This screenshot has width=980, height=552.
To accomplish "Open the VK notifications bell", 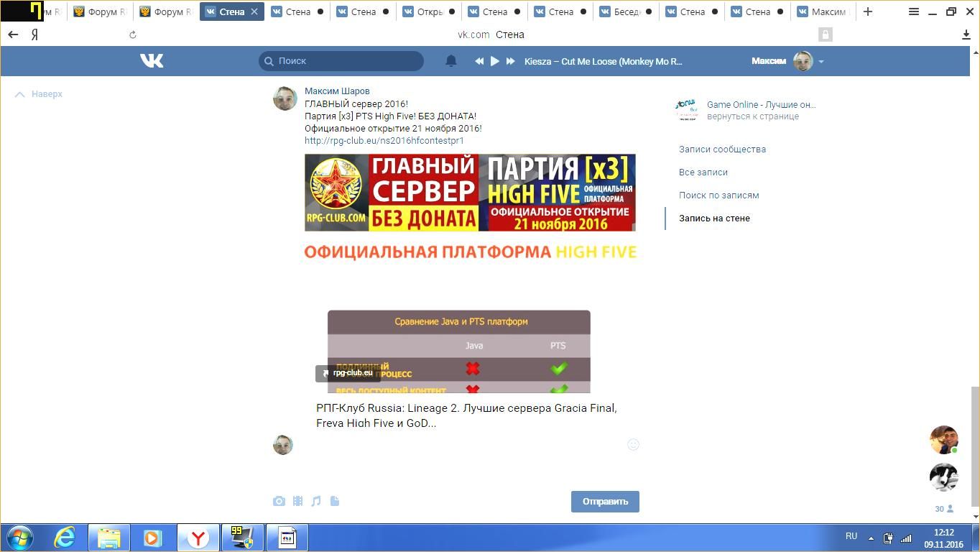I will click(451, 61).
